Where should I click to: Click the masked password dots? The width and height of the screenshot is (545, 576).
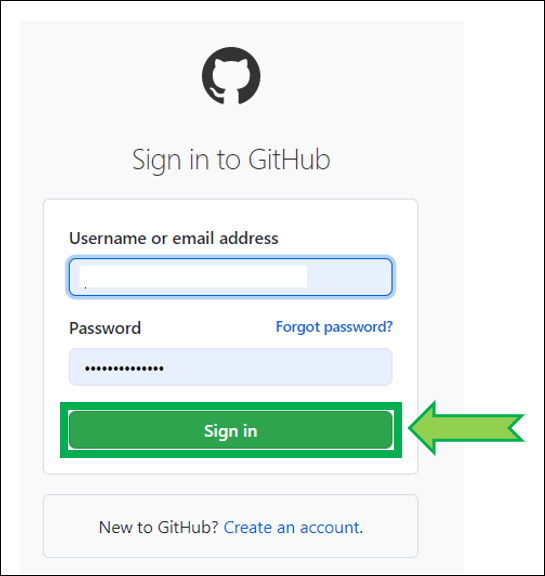124,368
